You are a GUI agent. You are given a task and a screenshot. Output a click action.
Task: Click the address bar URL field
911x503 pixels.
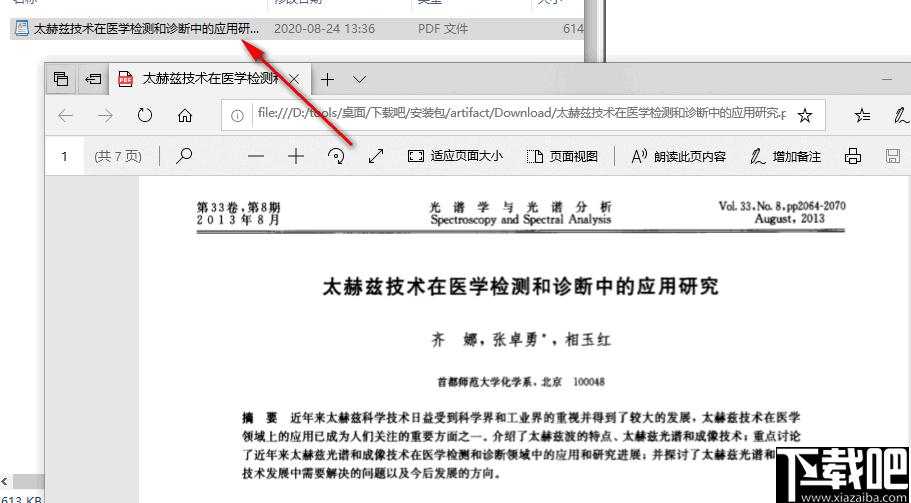click(x=520, y=114)
